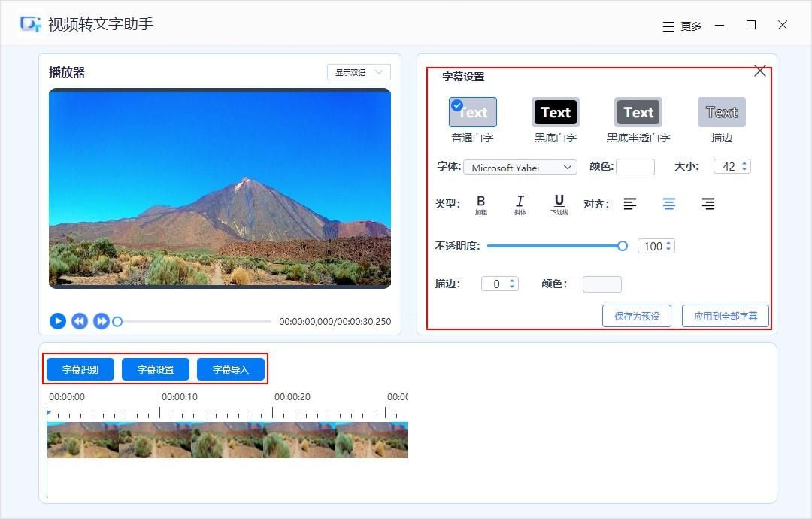Set subtitle alignment to right

coord(707,203)
